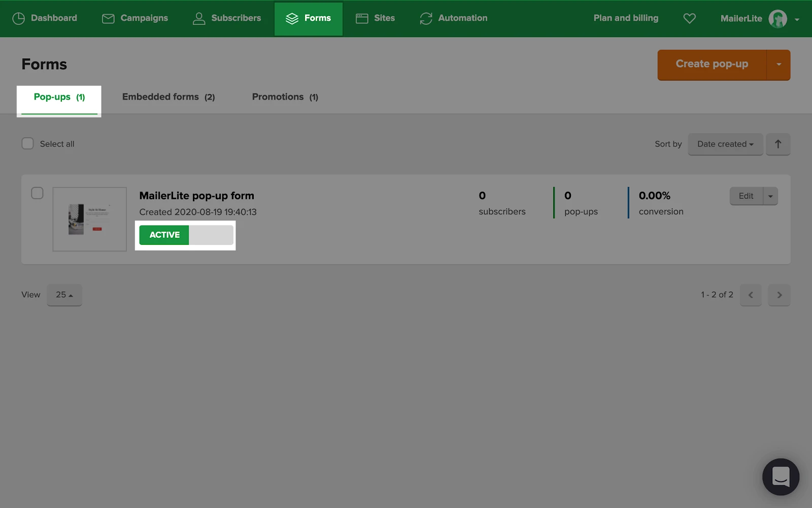
Task: Toggle the ACTIVE switch off
Action: click(x=186, y=235)
